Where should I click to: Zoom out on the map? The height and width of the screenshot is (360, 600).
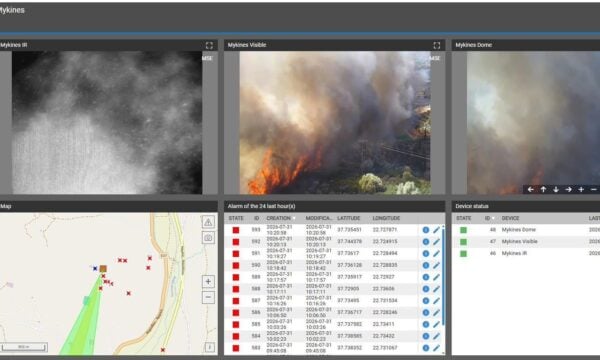pos(208,297)
